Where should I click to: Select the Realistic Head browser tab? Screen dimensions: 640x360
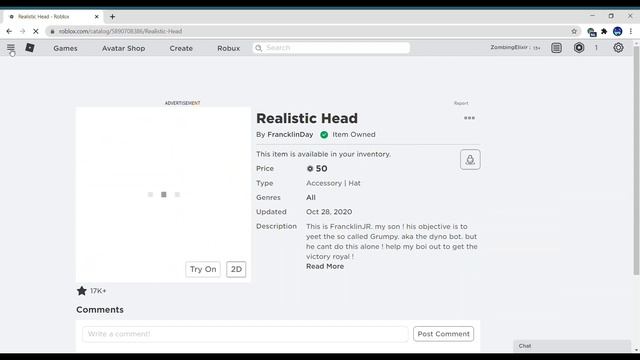[x=53, y=17]
